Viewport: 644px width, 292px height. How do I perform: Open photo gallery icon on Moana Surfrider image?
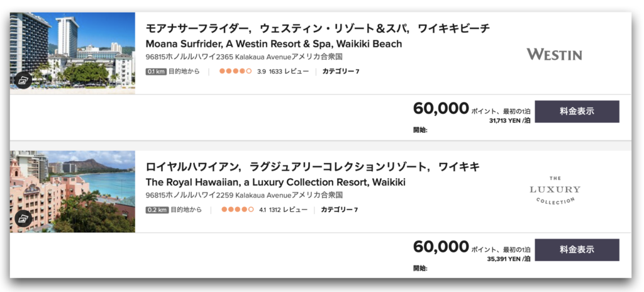click(x=23, y=80)
